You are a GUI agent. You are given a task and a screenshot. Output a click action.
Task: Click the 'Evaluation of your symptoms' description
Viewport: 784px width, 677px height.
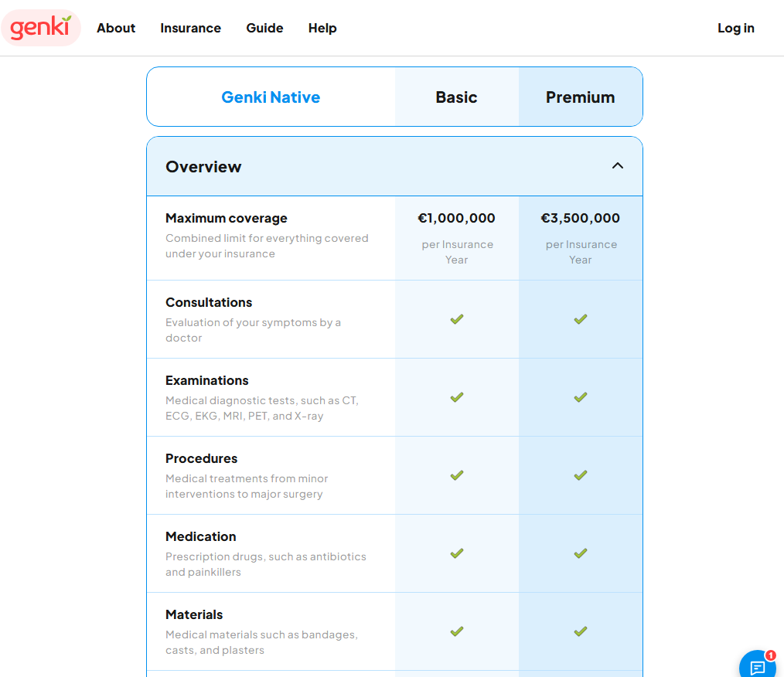pos(254,330)
